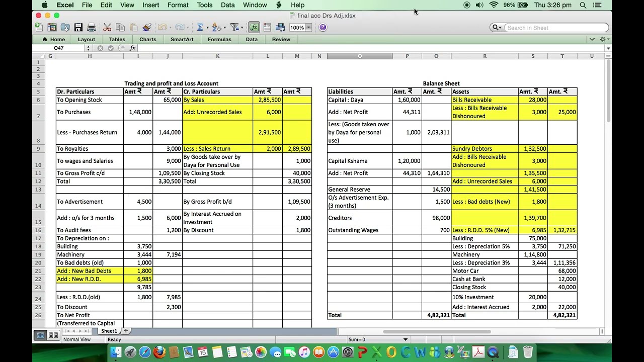
Task: Select the Sheet1 worksheet tab
Action: click(x=109, y=331)
